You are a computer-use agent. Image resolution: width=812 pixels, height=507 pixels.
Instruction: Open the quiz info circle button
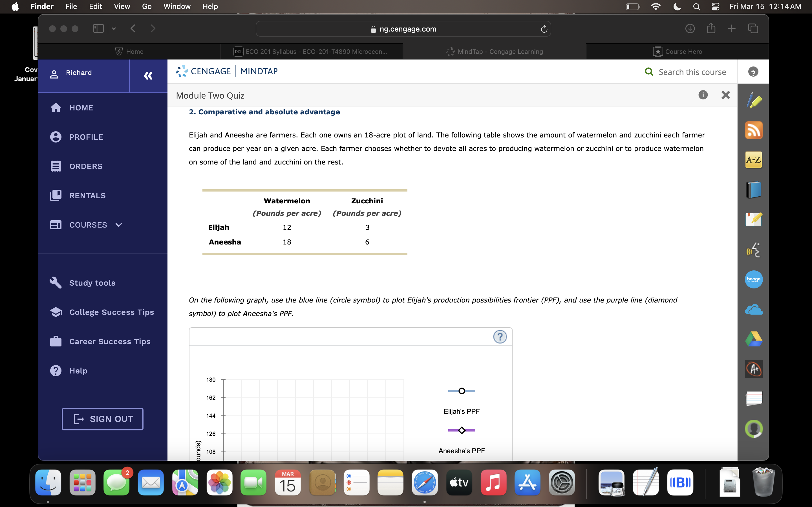pyautogui.click(x=703, y=95)
